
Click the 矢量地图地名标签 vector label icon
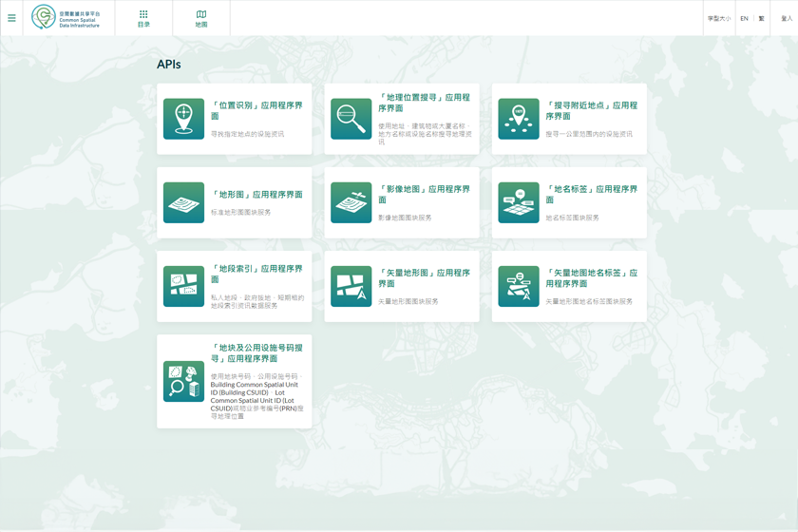click(519, 286)
